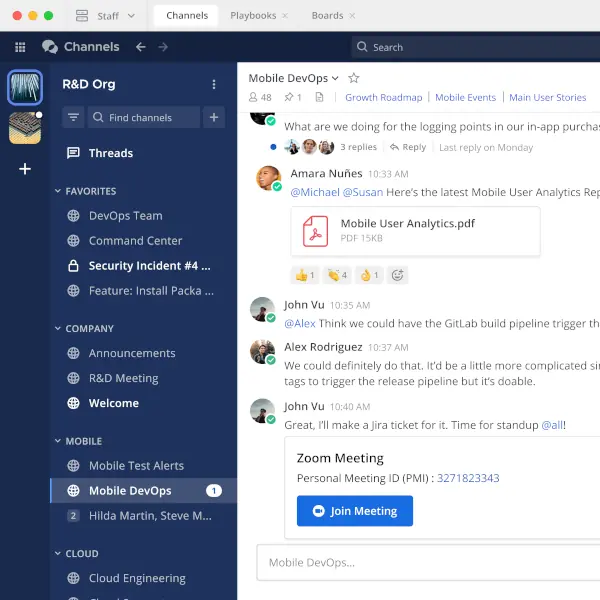Star the Mobile DevOps channel as favorite
600x600 pixels.
point(353,78)
